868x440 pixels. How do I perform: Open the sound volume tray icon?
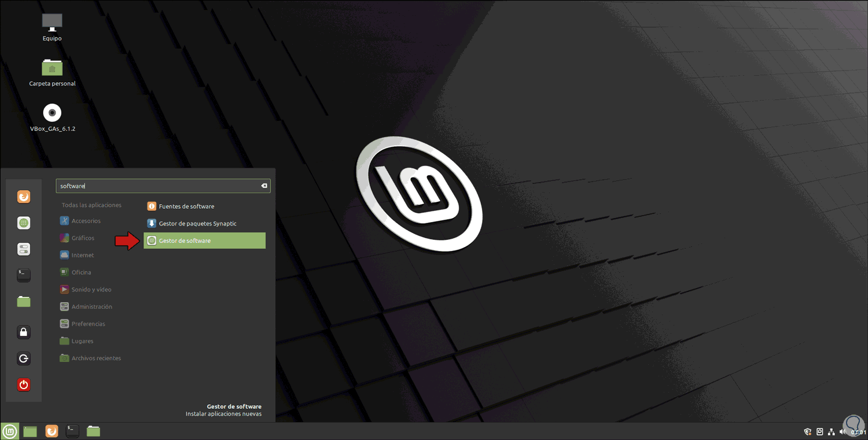(x=843, y=432)
